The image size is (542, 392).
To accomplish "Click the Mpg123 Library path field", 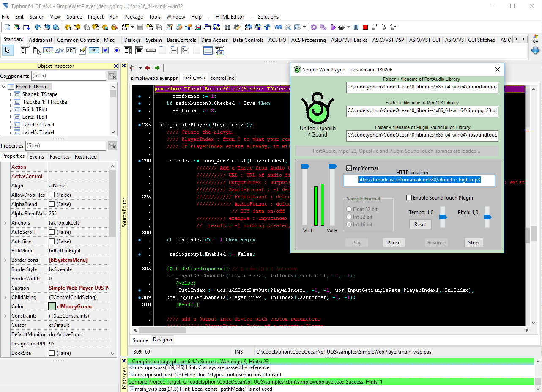I will [x=422, y=111].
